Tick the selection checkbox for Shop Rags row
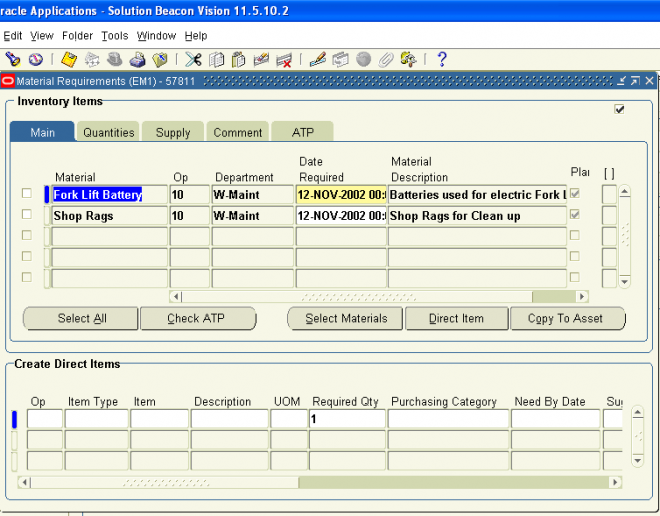The height and width of the screenshot is (516, 660). point(27,214)
